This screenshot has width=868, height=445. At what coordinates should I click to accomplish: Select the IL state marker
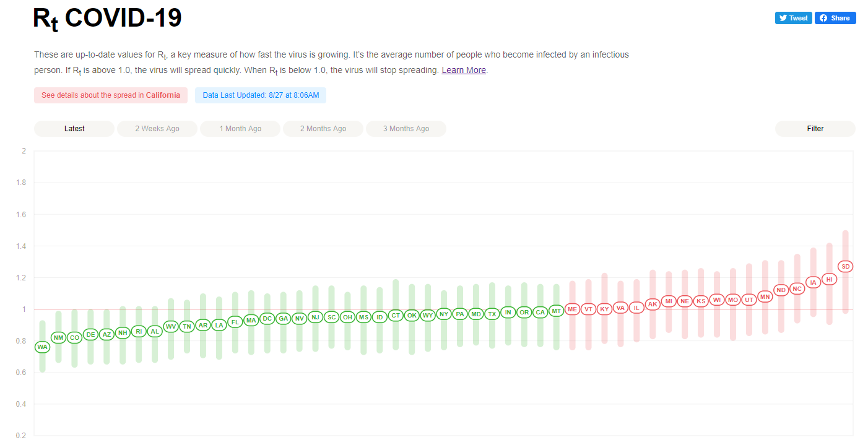(x=636, y=308)
